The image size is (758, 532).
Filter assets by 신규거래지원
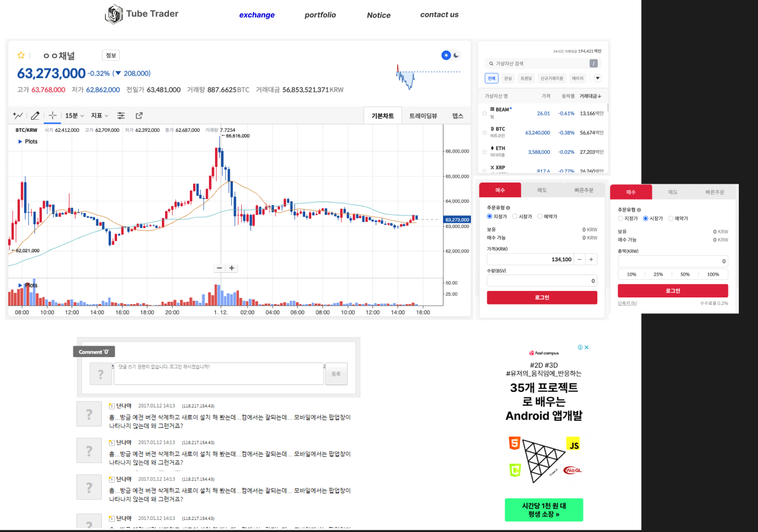click(x=552, y=78)
